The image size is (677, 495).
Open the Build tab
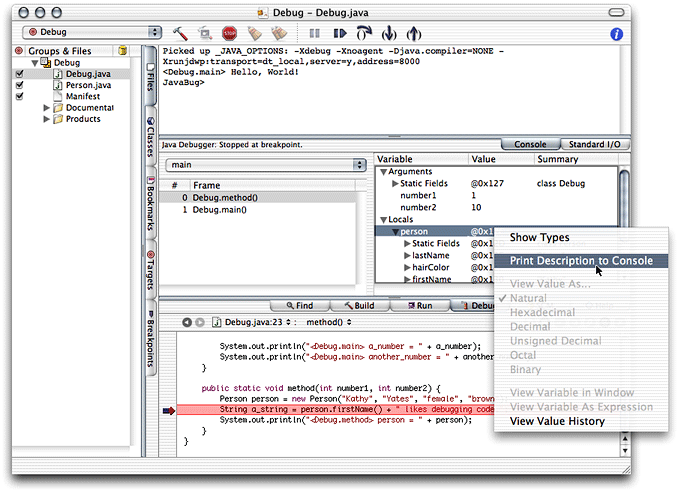click(360, 305)
